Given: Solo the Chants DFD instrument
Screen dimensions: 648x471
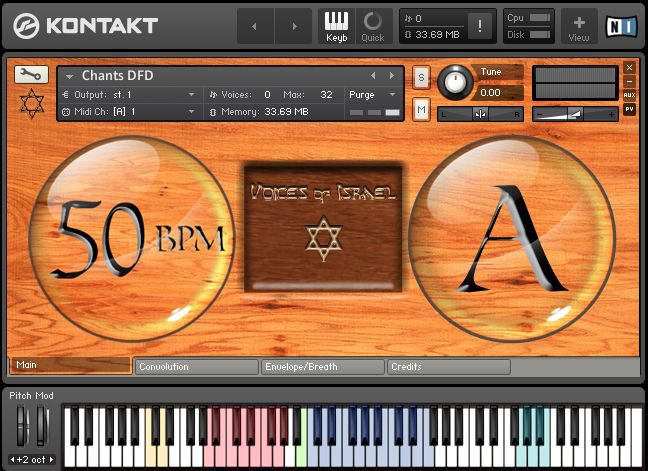Looking at the screenshot, I should [421, 78].
